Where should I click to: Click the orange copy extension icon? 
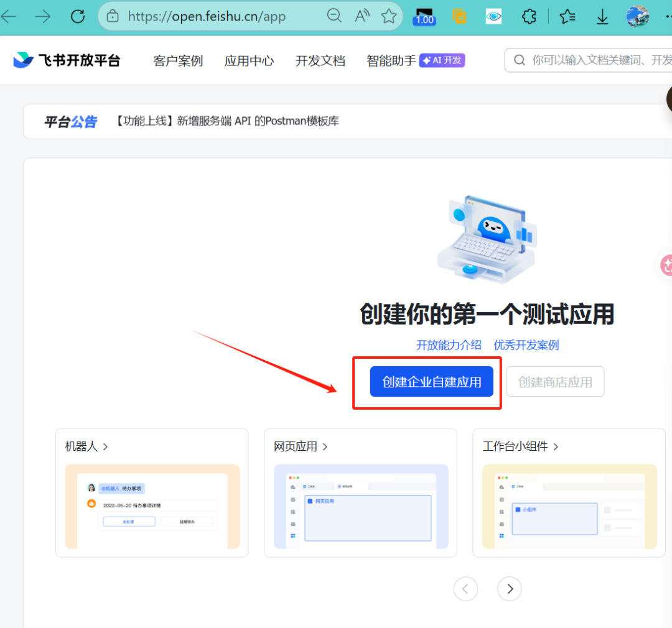coord(459,17)
